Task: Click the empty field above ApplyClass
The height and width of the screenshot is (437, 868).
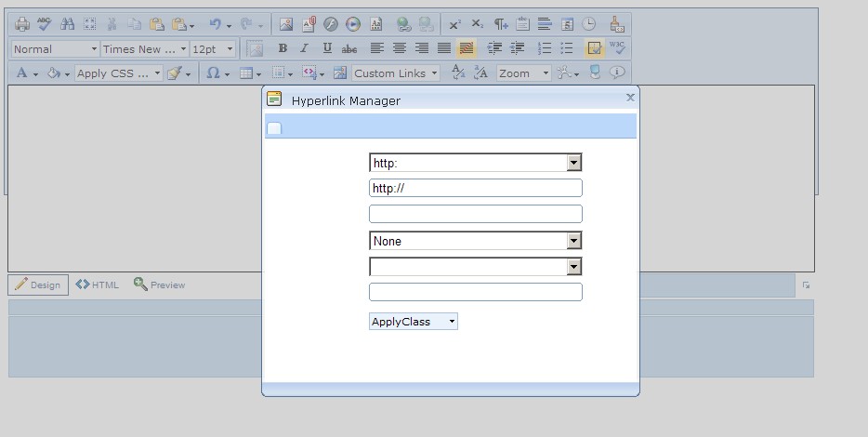Action: tap(476, 292)
